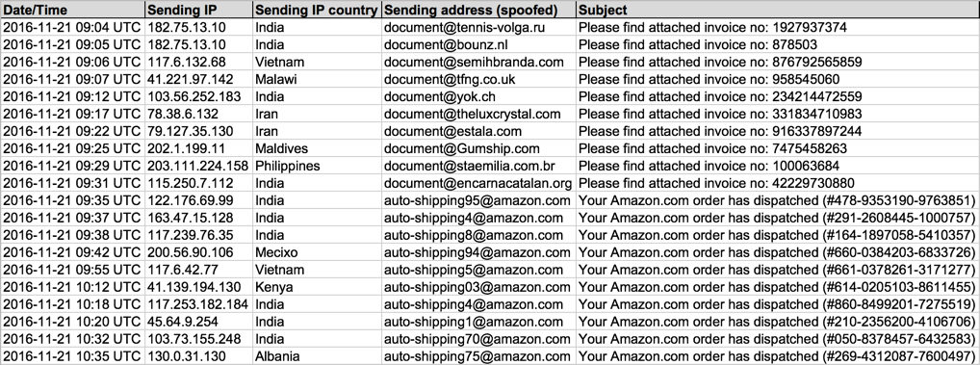Click the Sending IP country header

[x=317, y=10]
